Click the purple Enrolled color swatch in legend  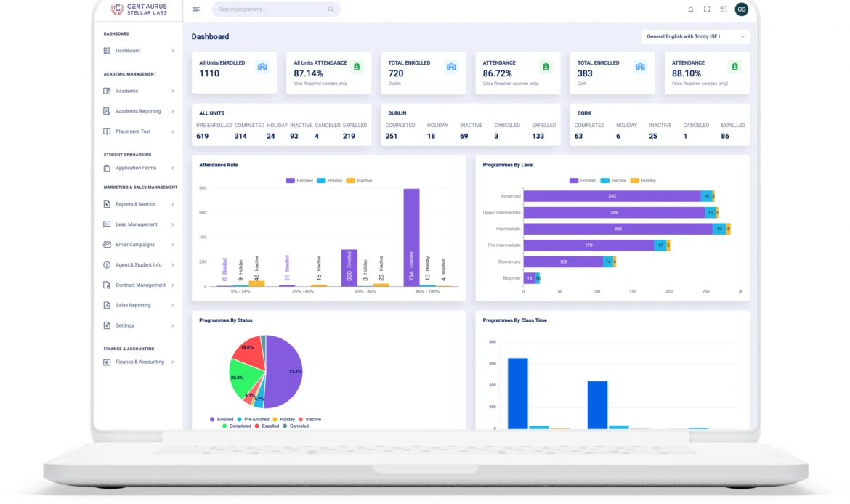[x=291, y=180]
